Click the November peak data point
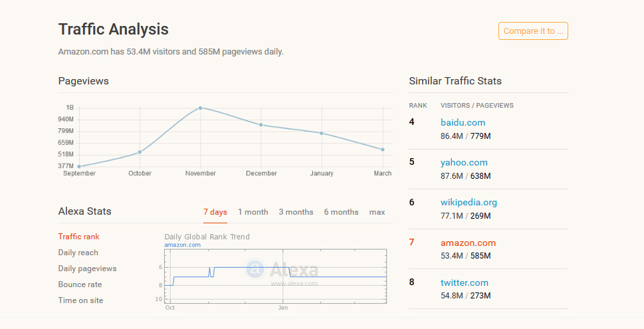Image resolution: width=644 pixels, height=329 pixels. (200, 108)
